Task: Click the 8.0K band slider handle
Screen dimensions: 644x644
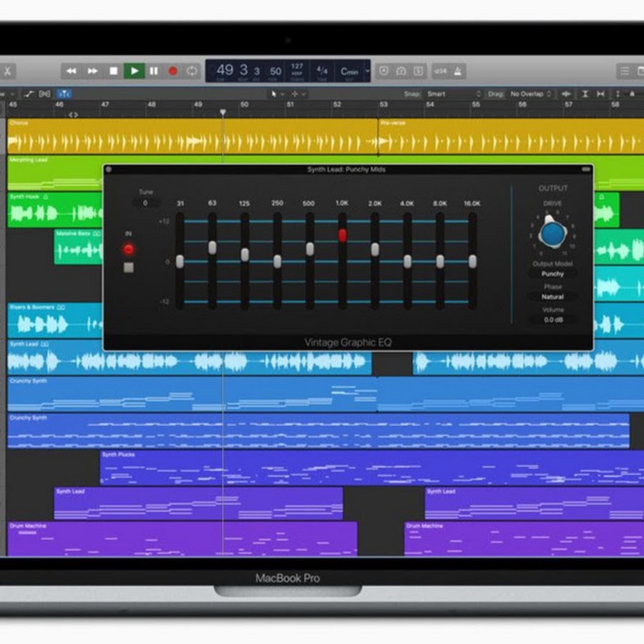Action: (440, 262)
